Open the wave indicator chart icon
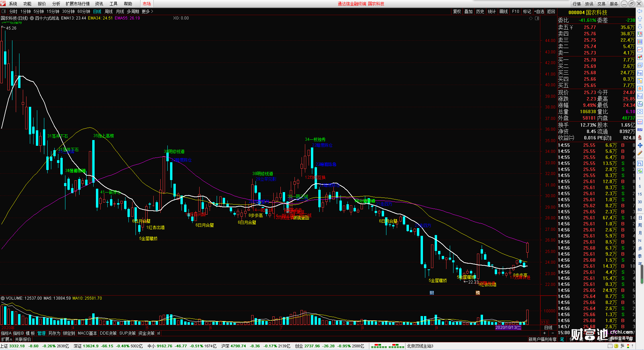The height and width of the screenshot is (350, 644). pos(640,122)
